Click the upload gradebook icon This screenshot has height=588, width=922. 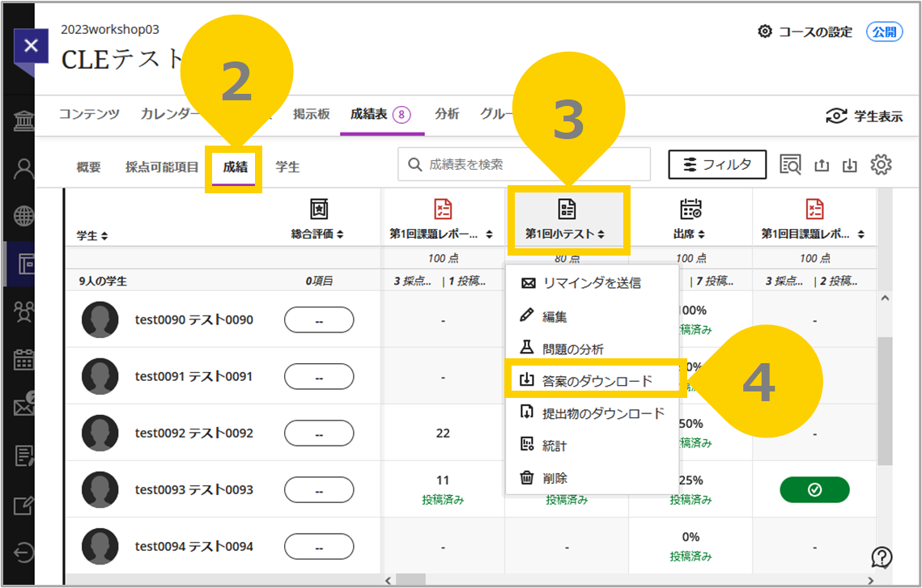click(x=822, y=166)
